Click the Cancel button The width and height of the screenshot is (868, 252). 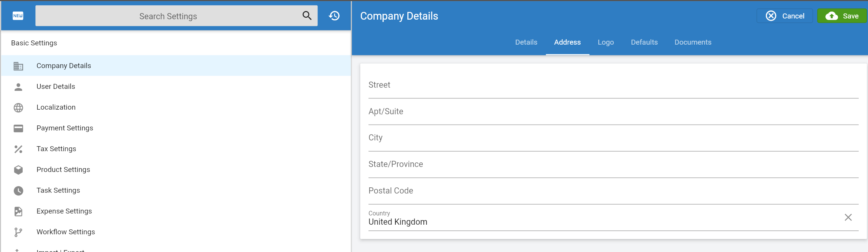point(785,16)
